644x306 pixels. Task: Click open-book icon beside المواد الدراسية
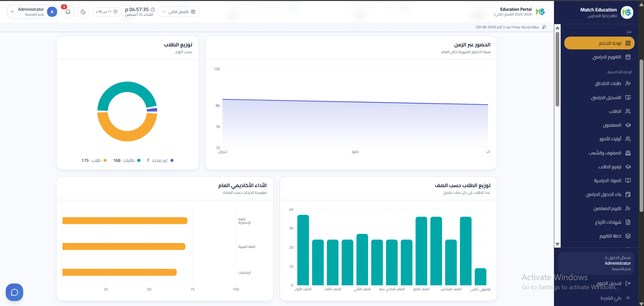628,181
